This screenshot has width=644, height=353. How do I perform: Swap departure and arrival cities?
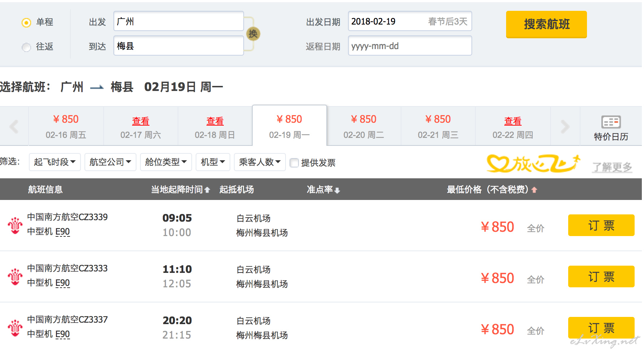[253, 34]
